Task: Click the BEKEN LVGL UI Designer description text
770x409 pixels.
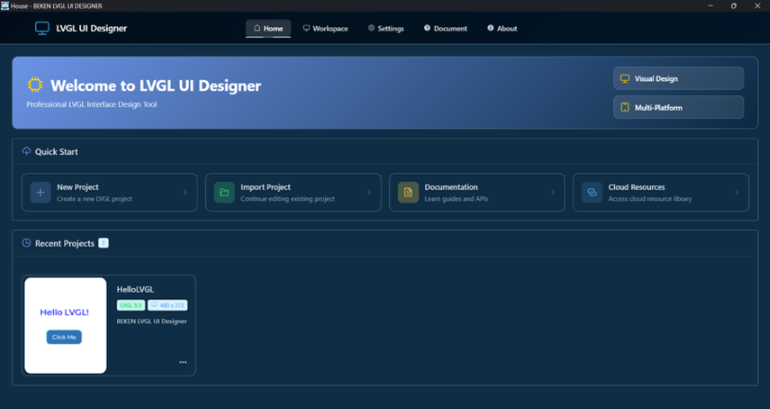Action: click(152, 322)
